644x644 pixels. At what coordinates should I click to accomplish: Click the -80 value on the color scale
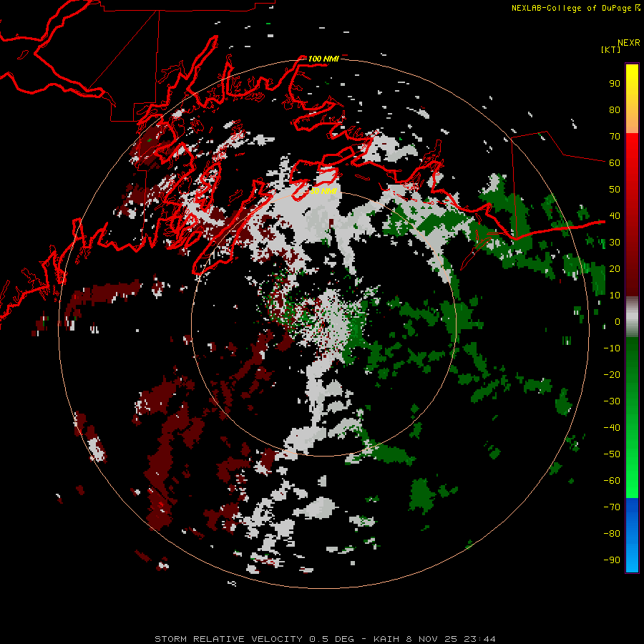click(x=612, y=534)
